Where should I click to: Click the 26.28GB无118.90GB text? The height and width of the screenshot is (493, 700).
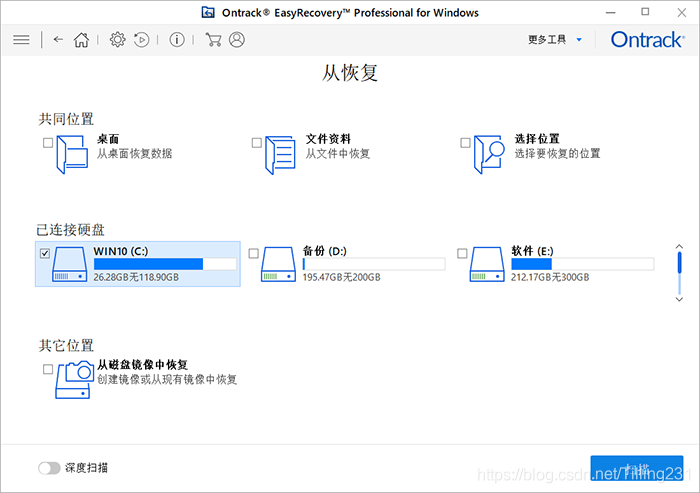tap(136, 277)
